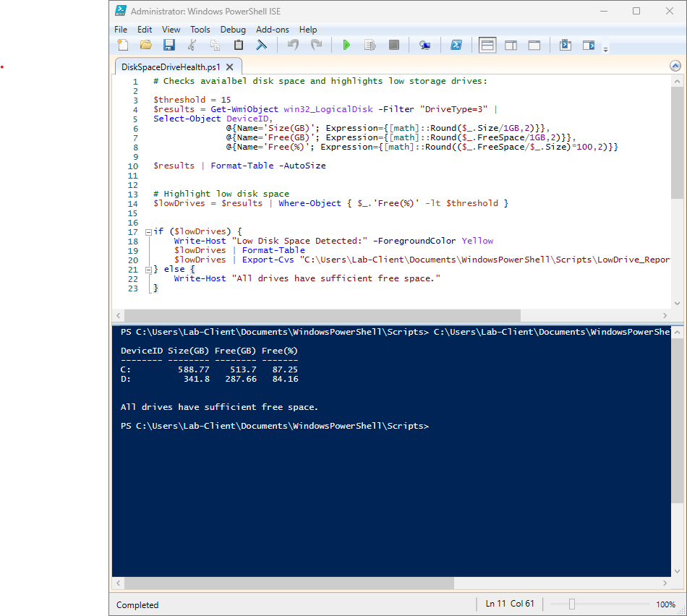Viewport: 687px width, 616px height.
Task: Collapse the editor pane with the top chevron
Action: click(675, 65)
